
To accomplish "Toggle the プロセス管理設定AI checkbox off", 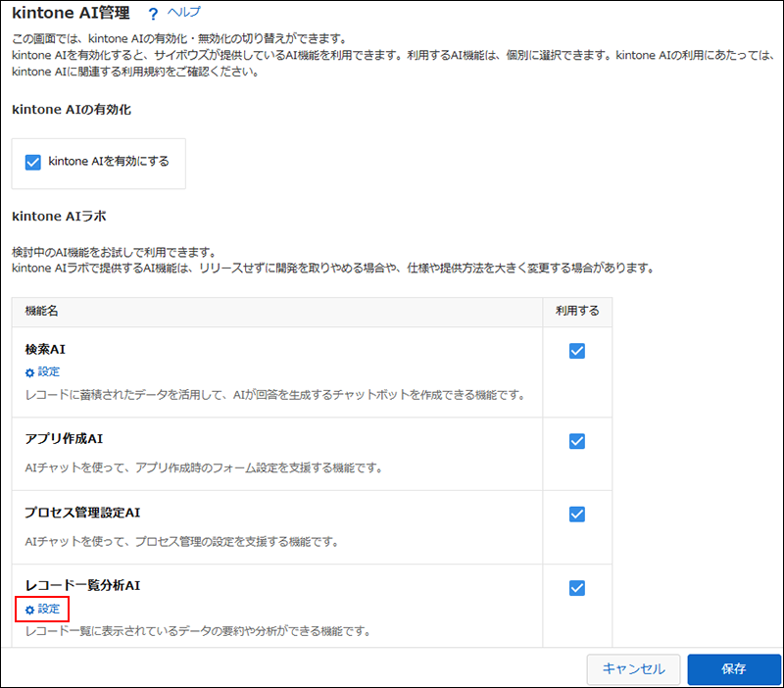I will 576,514.
